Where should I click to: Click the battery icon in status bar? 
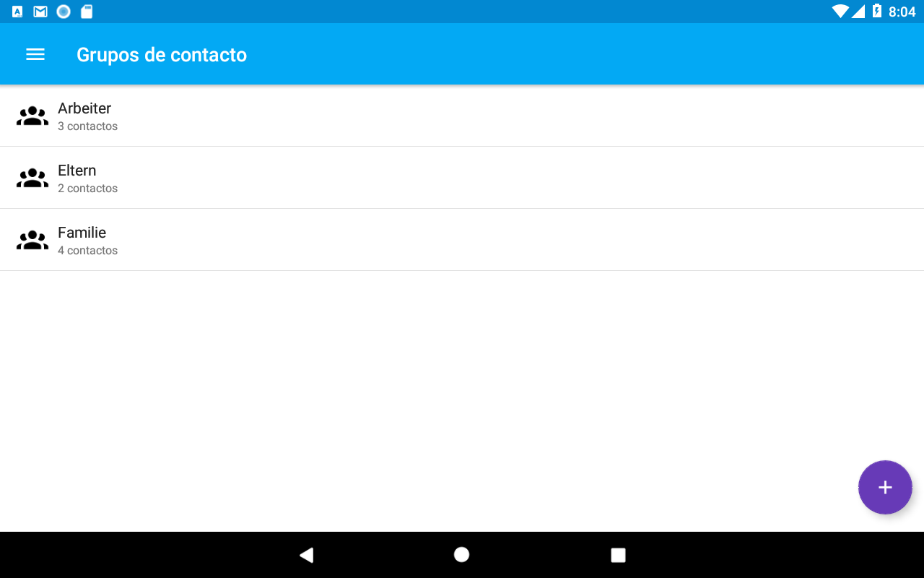877,11
